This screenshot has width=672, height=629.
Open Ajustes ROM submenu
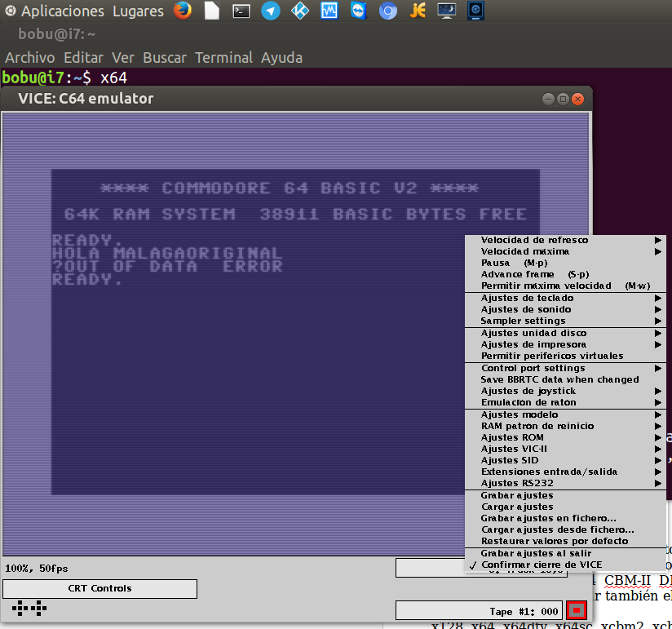click(x=565, y=437)
